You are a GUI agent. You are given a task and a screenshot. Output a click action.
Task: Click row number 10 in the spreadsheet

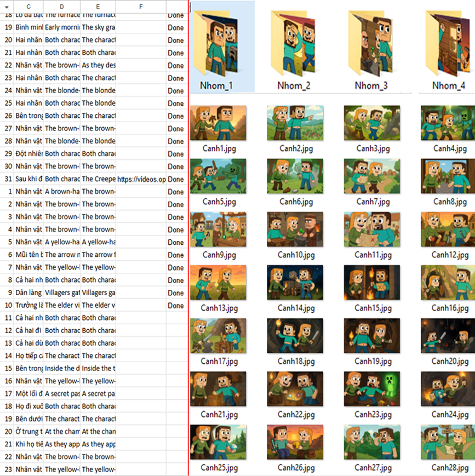point(8,306)
